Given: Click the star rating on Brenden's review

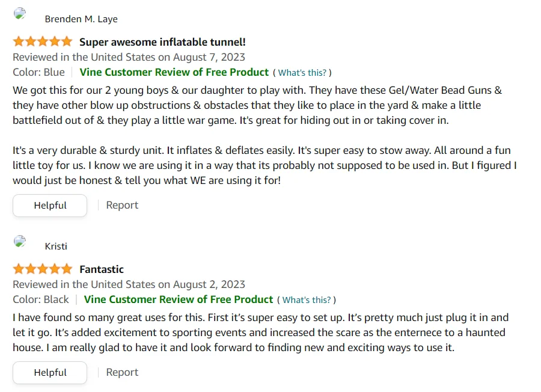Looking at the screenshot, I should (42, 42).
